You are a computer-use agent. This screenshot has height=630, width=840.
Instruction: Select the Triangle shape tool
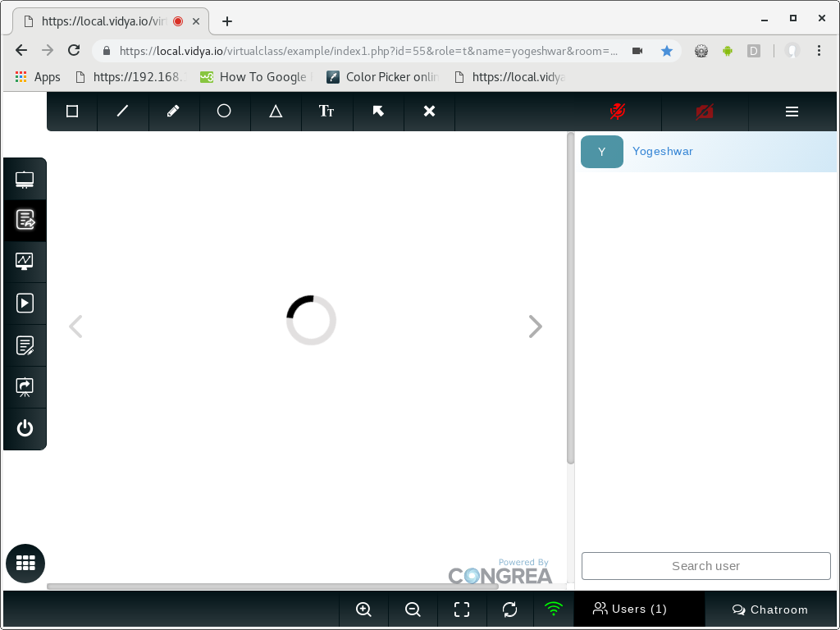click(276, 112)
